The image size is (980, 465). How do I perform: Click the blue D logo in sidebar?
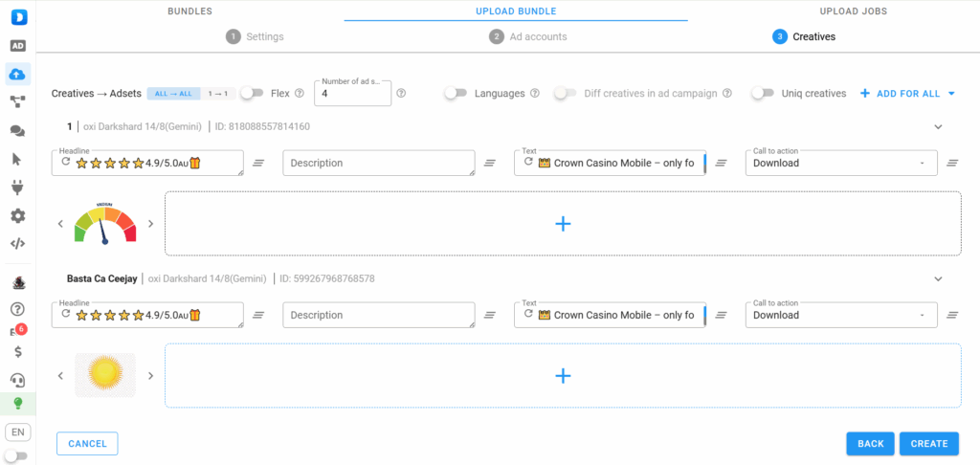(x=18, y=17)
